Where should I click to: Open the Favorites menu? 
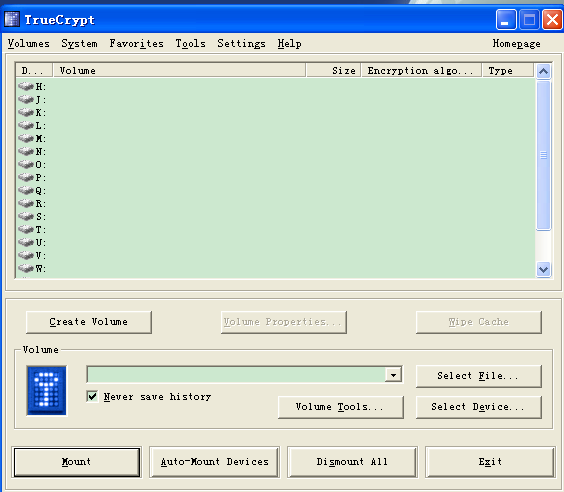click(x=136, y=44)
